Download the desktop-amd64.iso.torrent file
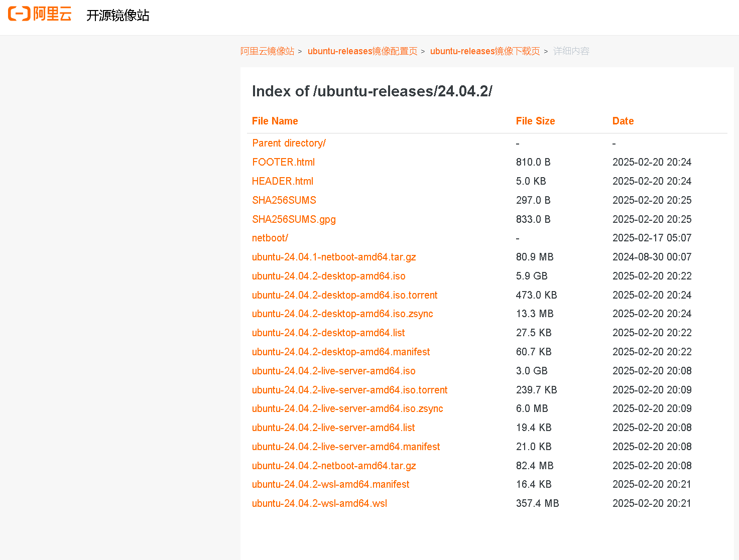 click(x=345, y=295)
